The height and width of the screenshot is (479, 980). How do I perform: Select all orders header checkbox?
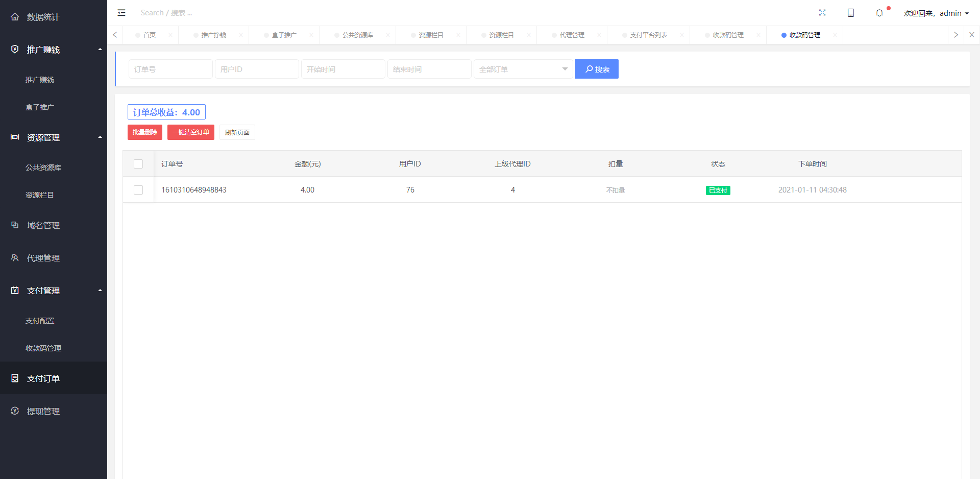(x=138, y=164)
